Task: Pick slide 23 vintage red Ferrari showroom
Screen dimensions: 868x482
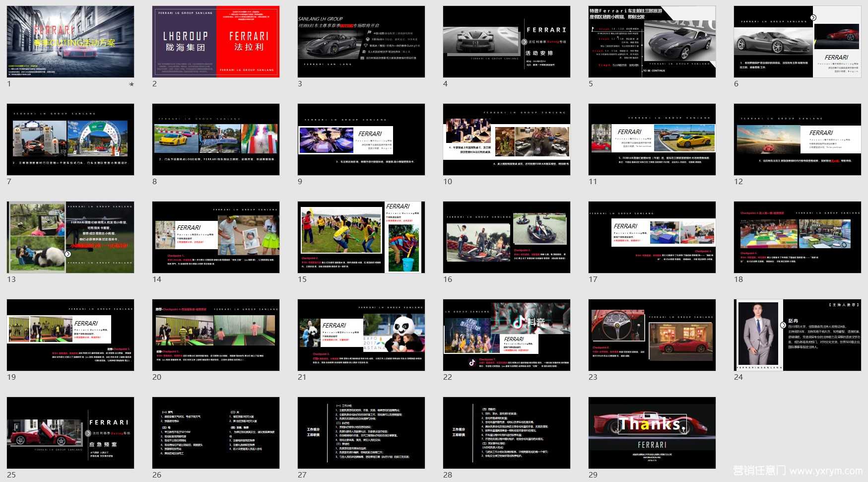Action: click(652, 335)
